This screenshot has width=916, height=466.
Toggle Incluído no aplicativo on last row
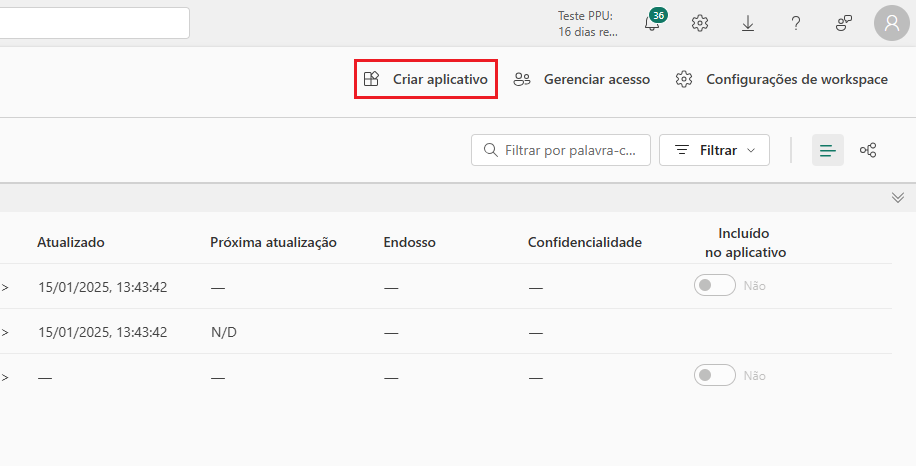click(714, 375)
